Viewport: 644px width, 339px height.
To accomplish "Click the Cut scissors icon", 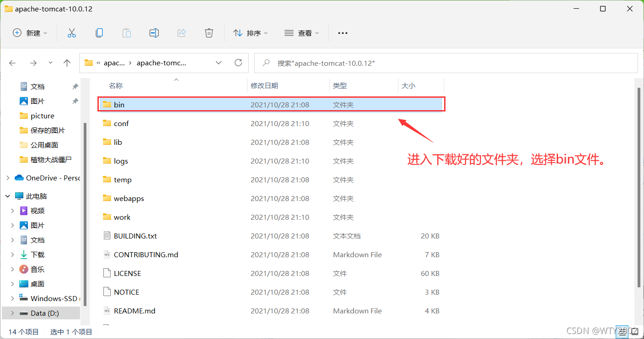I will pos(71,33).
